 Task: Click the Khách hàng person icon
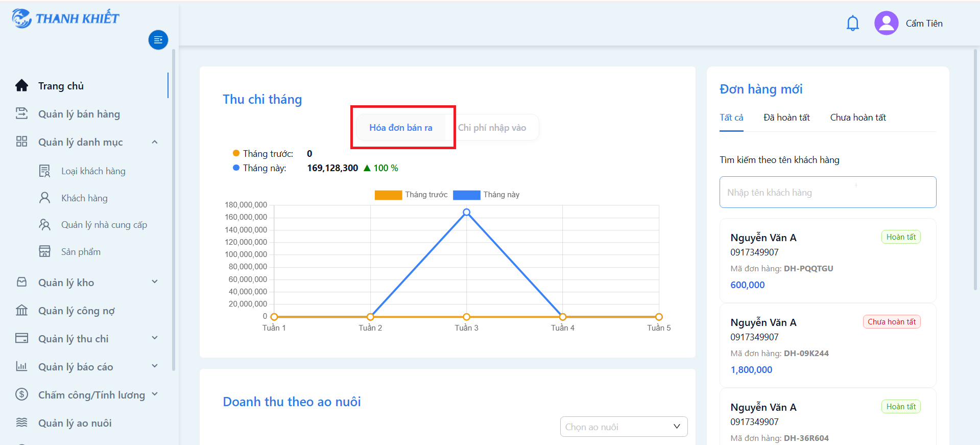click(45, 198)
